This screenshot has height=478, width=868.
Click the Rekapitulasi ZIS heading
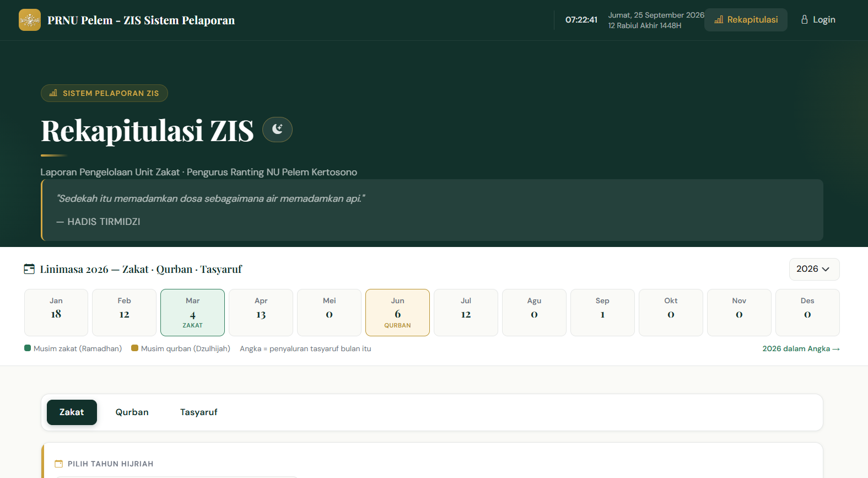pyautogui.click(x=147, y=131)
